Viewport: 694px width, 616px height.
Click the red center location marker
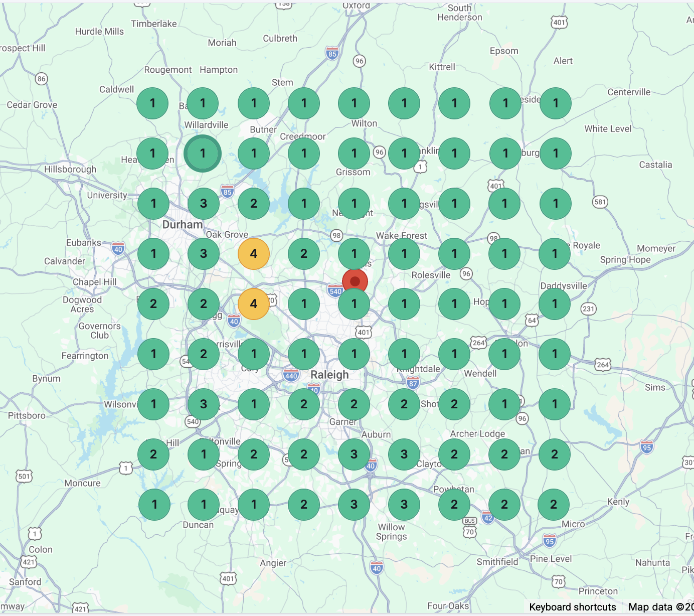(355, 281)
